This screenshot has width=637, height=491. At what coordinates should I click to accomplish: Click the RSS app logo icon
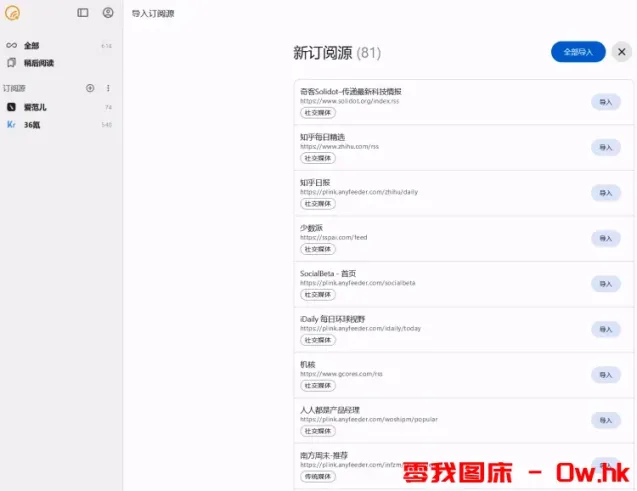coord(11,13)
